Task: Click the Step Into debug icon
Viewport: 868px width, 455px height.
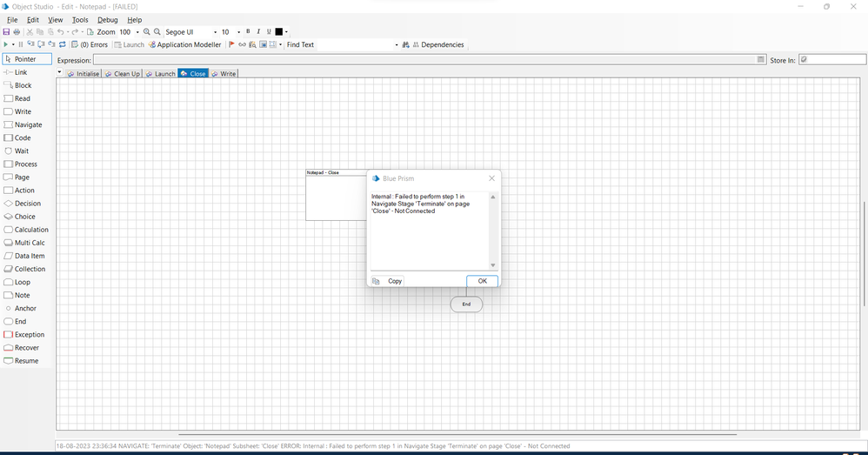Action: [x=30, y=44]
